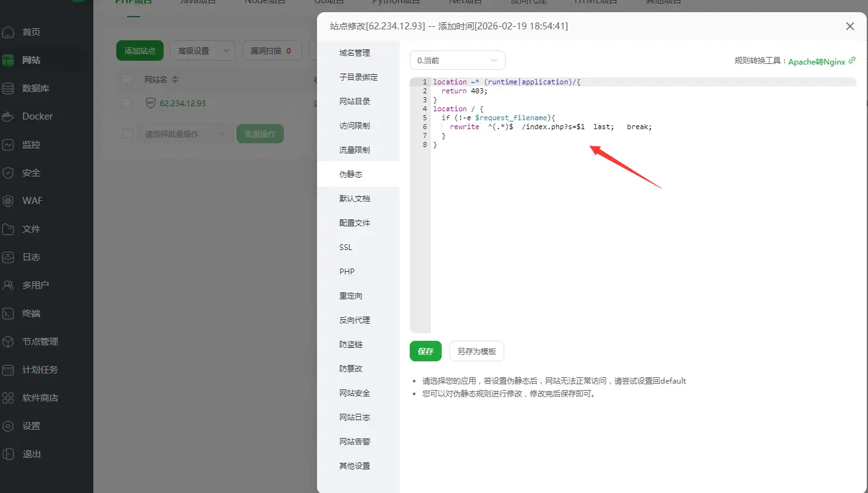868x493 pixels.
Task: Open the 0.当前 rule version dropdown
Action: click(457, 59)
